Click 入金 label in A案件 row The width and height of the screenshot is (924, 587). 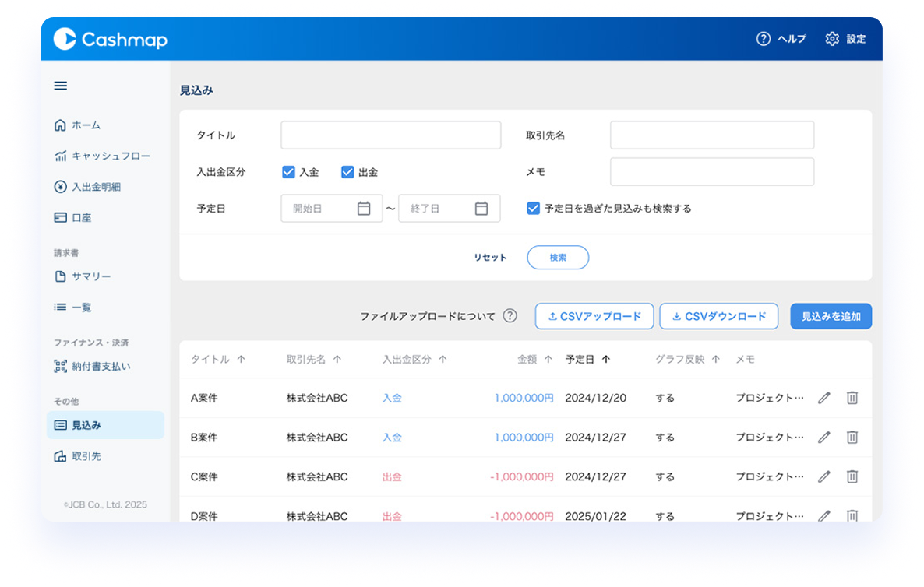click(392, 398)
